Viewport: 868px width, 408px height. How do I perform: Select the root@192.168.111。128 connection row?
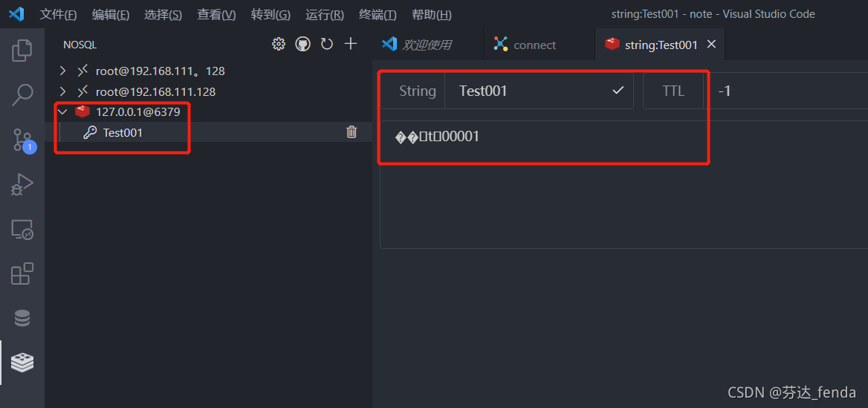pyautogui.click(x=208, y=71)
